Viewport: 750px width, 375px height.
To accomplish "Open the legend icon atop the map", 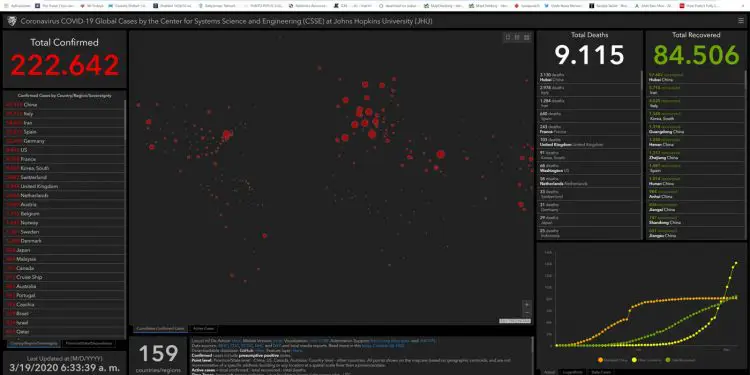I will [517, 37].
